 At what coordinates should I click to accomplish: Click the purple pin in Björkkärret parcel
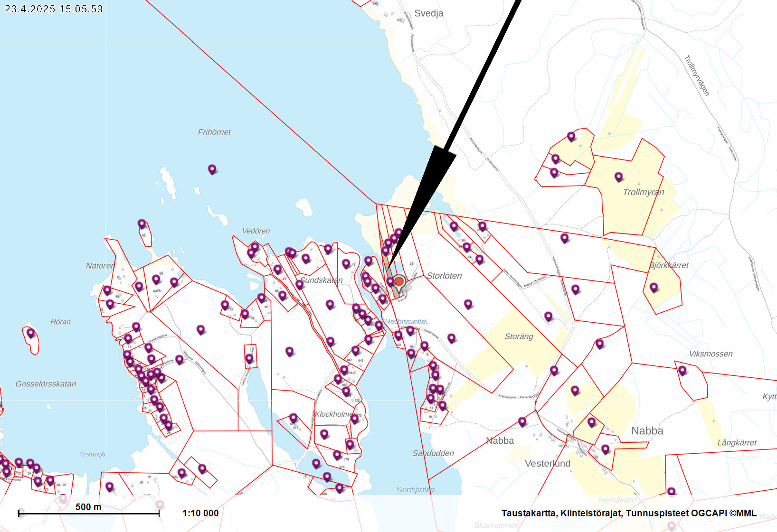[654, 287]
